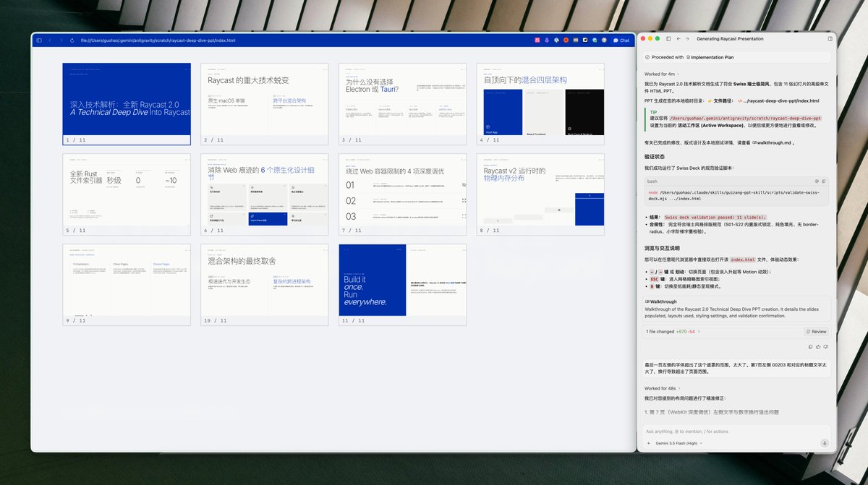Open the Chat button in the browser toolbar

621,40
